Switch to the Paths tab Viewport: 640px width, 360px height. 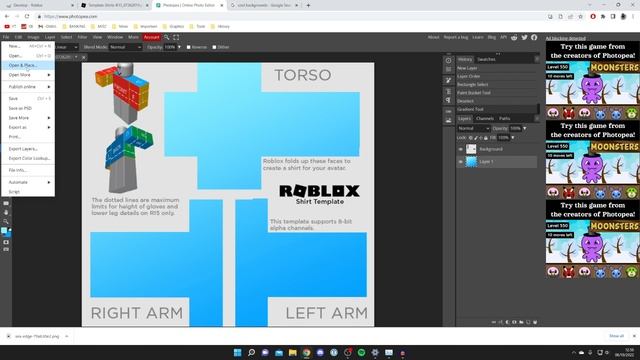[x=504, y=118]
